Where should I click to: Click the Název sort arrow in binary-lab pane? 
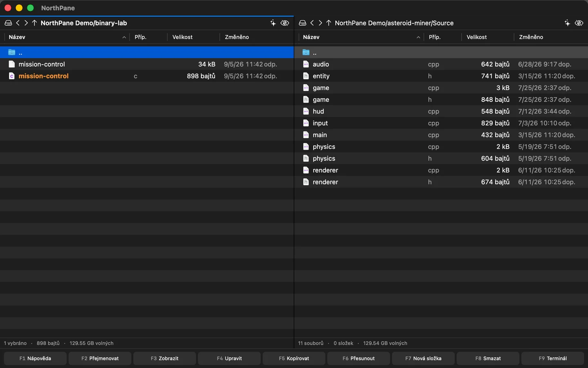(124, 37)
